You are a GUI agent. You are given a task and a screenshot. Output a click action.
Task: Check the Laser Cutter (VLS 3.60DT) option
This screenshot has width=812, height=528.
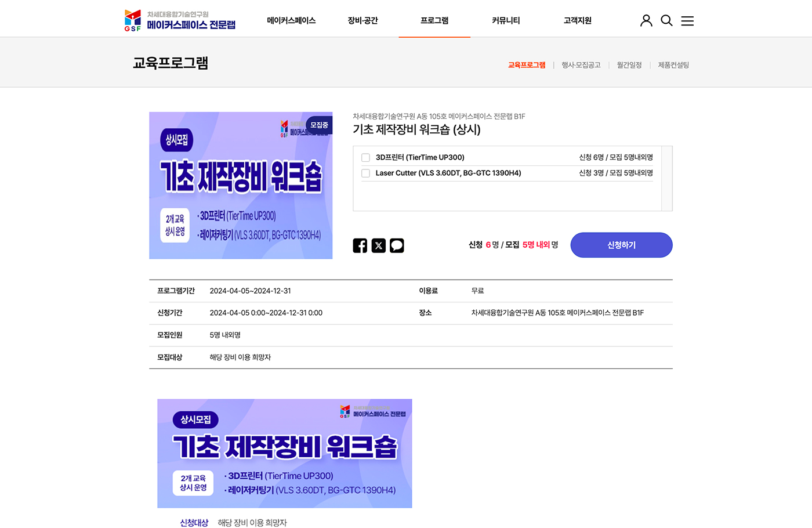point(365,173)
